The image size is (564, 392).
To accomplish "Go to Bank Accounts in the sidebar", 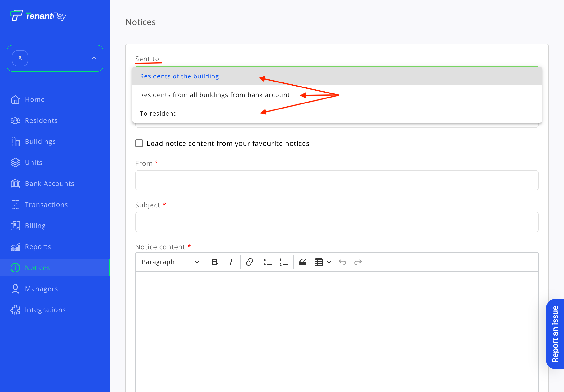I will tap(49, 184).
